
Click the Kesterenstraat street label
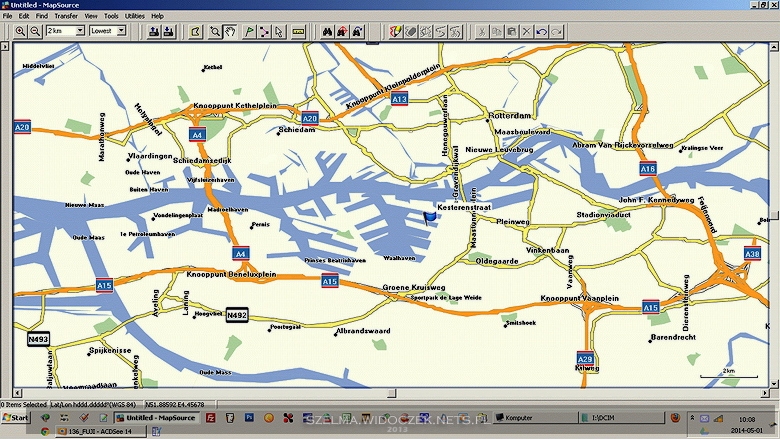[x=464, y=207]
